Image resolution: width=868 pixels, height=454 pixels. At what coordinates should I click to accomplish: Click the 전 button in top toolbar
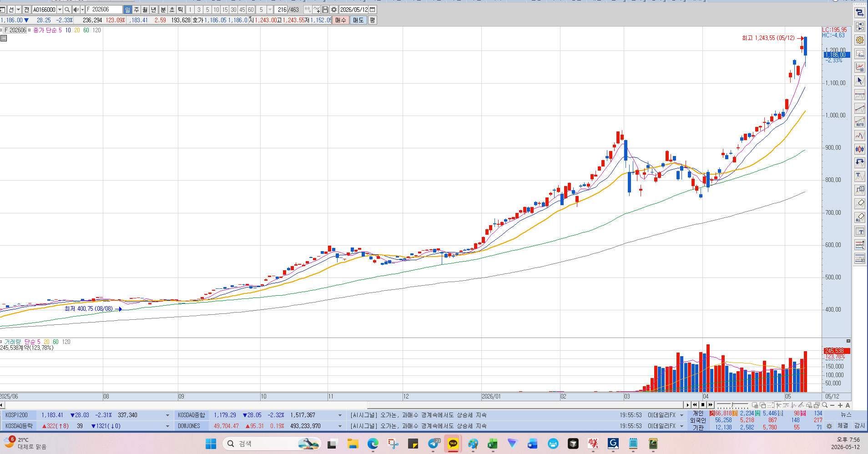[26, 10]
